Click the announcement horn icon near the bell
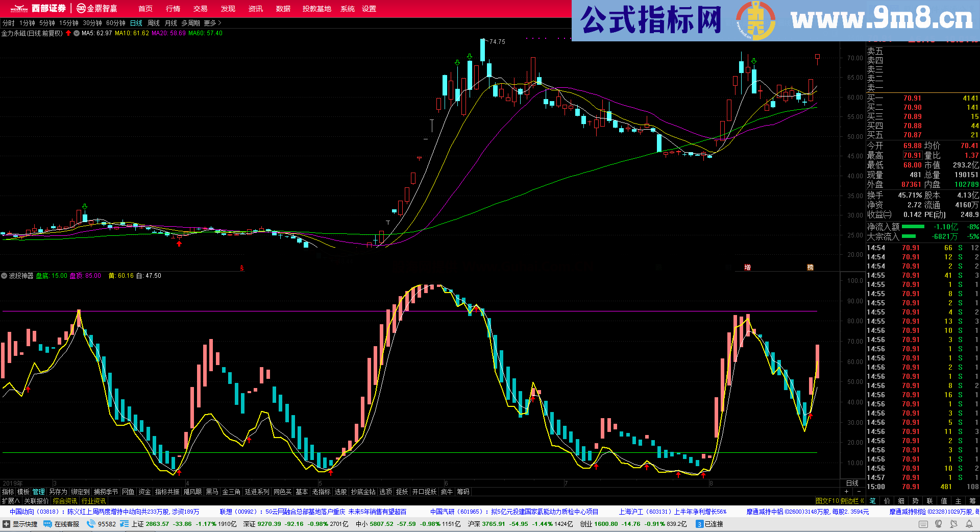The height and width of the screenshot is (532, 980). 954,524
